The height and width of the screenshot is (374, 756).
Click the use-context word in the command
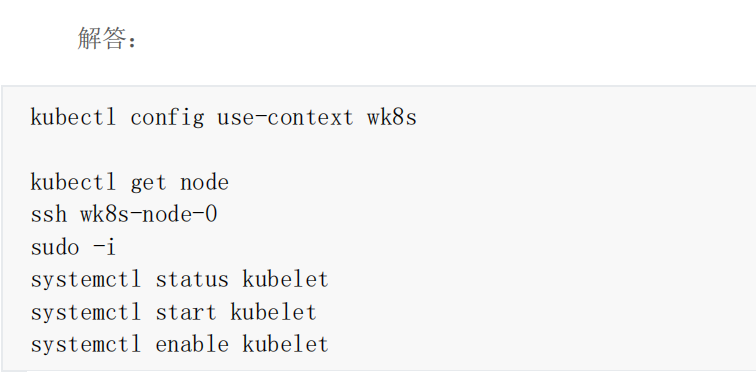(x=285, y=118)
